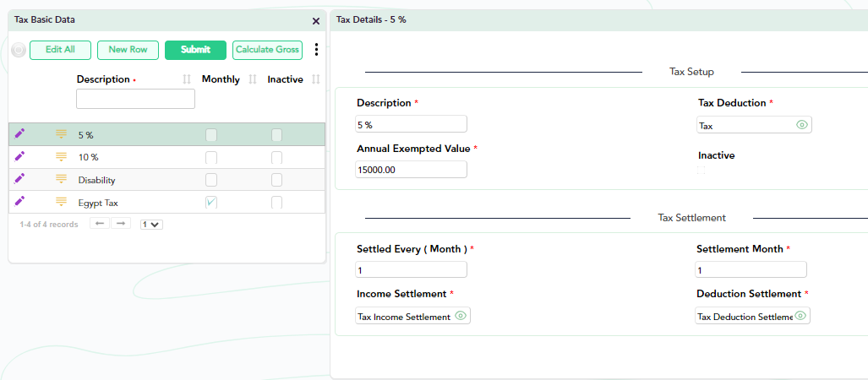Click the Settlement Month field
Viewport: 868px width, 380px height.
pyautogui.click(x=751, y=269)
